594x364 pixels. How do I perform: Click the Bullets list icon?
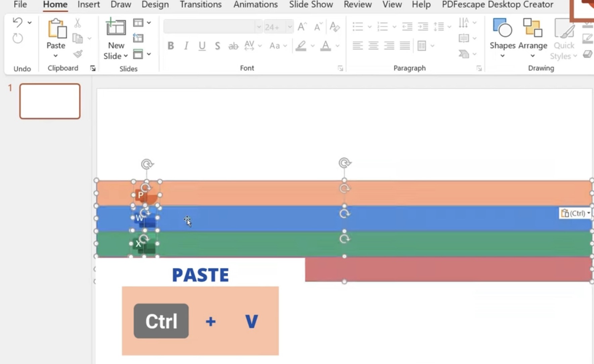coord(358,27)
